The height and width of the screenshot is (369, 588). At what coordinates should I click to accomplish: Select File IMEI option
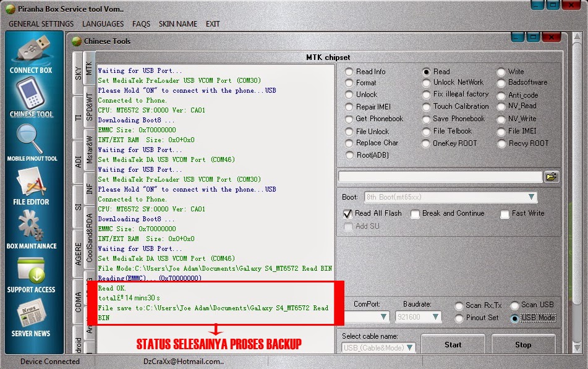(501, 131)
